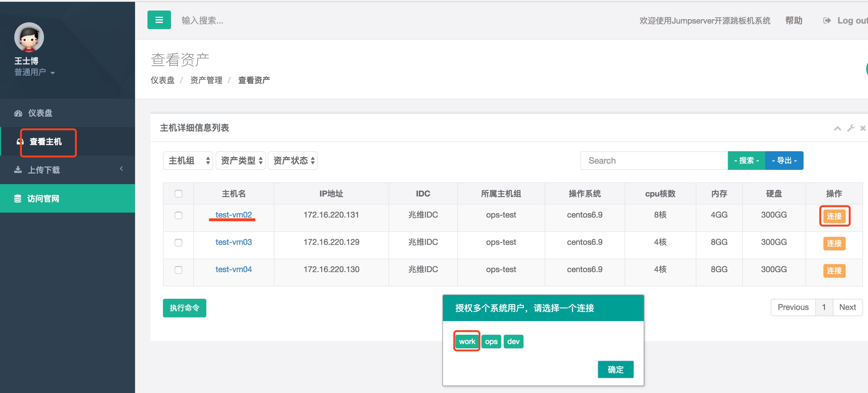868x393 pixels.
Task: Click the dashboard gauge icon in sidebar
Action: pos(18,113)
